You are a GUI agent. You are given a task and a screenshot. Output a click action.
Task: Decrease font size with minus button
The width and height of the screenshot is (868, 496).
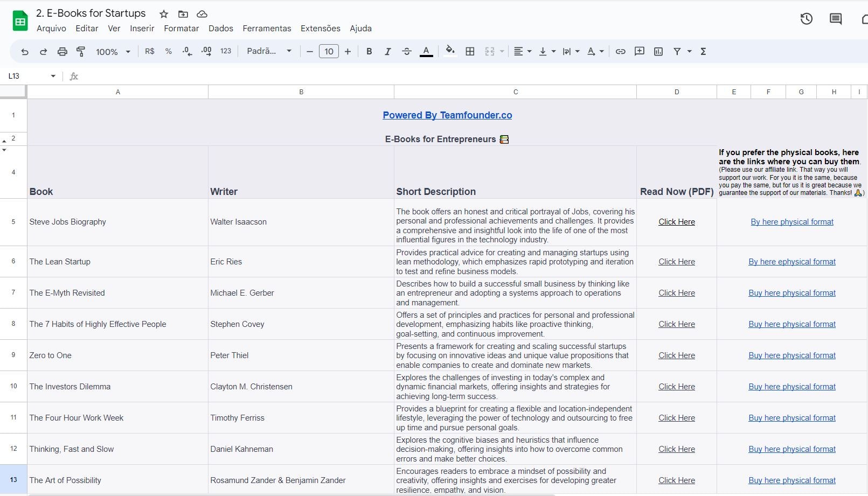[x=310, y=52]
